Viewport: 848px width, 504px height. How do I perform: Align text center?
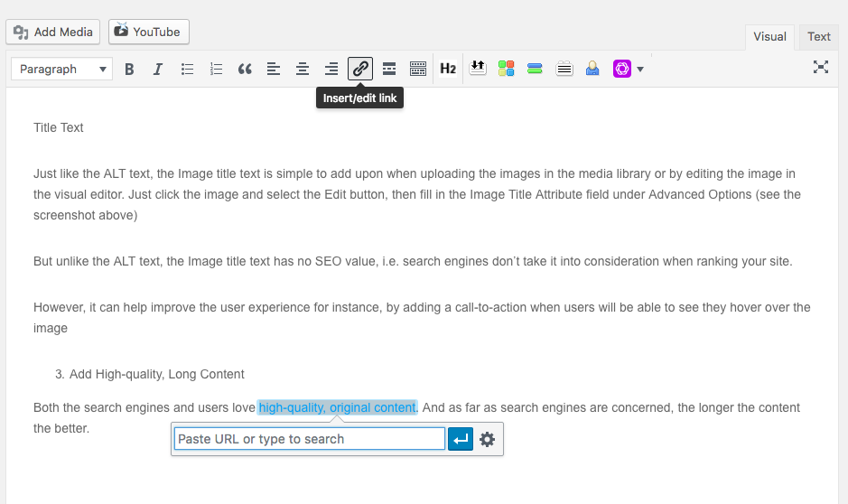(303, 70)
